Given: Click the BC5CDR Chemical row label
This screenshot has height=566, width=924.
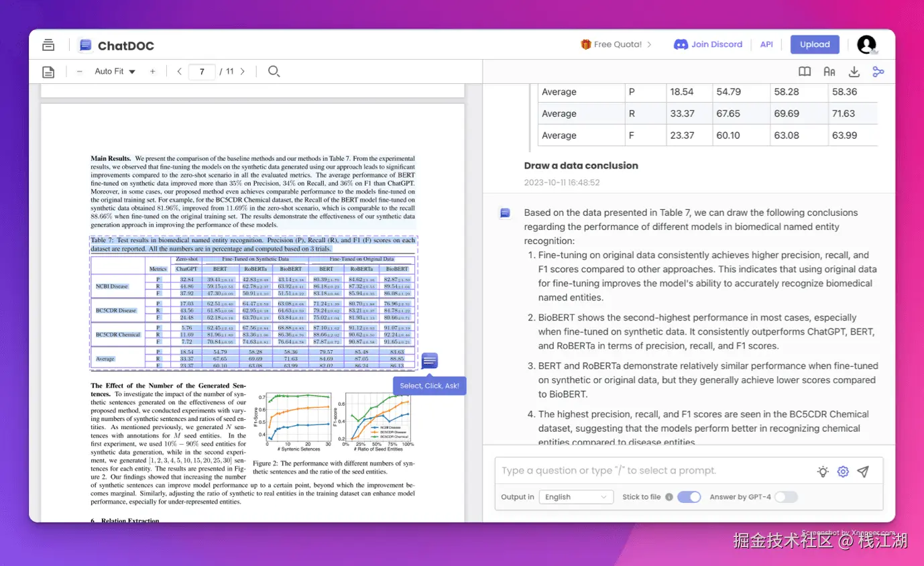Looking at the screenshot, I should tap(117, 334).
